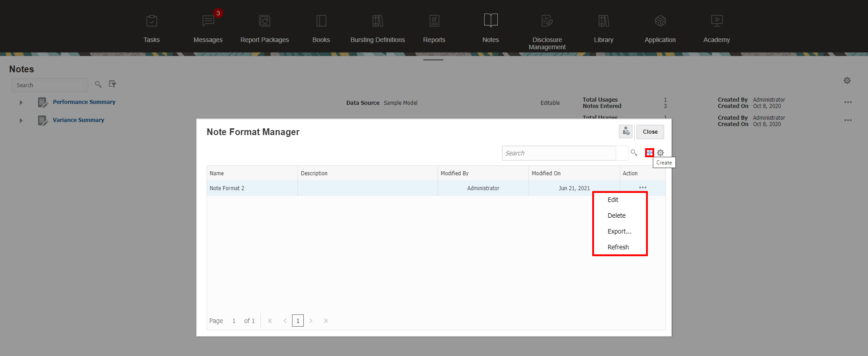
Task: Open the Note Format Manager gear menu
Action: (x=660, y=153)
